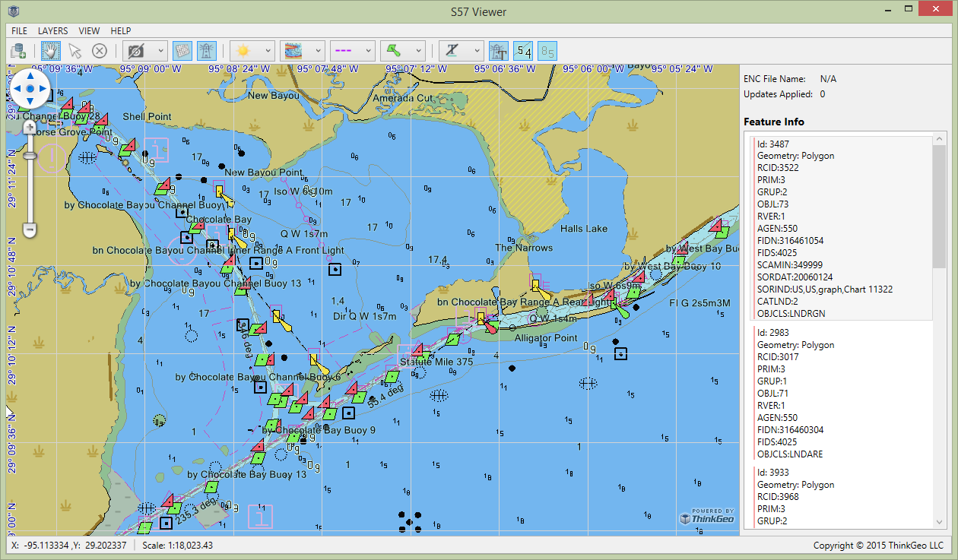Open the text style dropdown arrow
Screen dimensions: 958x560
click(x=477, y=50)
